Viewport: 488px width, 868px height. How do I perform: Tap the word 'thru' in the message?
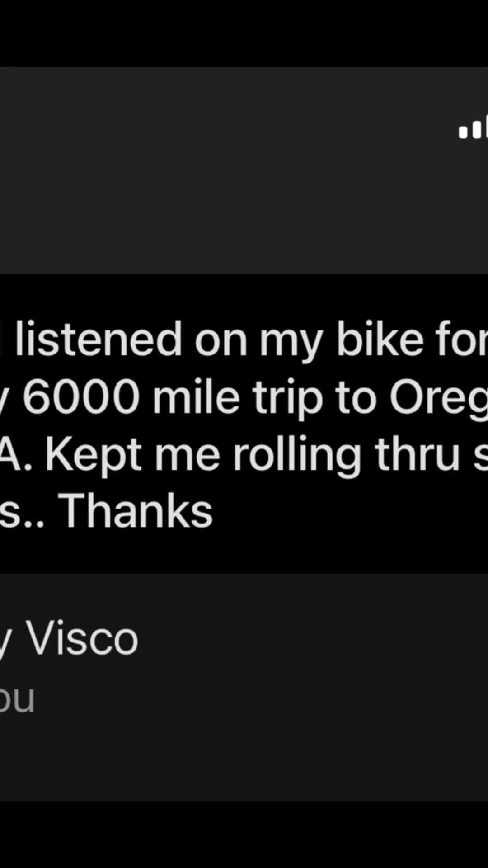417,454
